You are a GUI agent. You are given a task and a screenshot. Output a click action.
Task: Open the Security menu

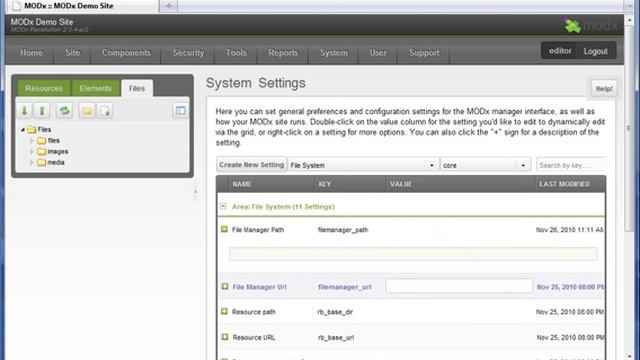click(188, 53)
